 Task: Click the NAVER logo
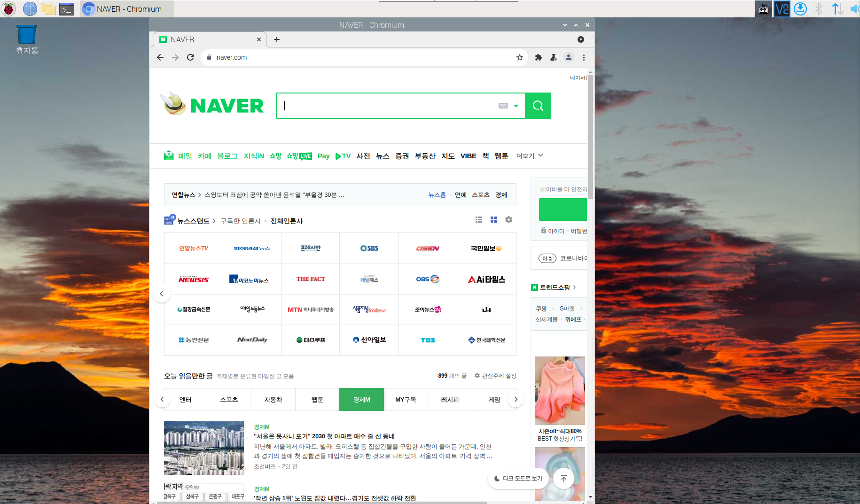[227, 106]
